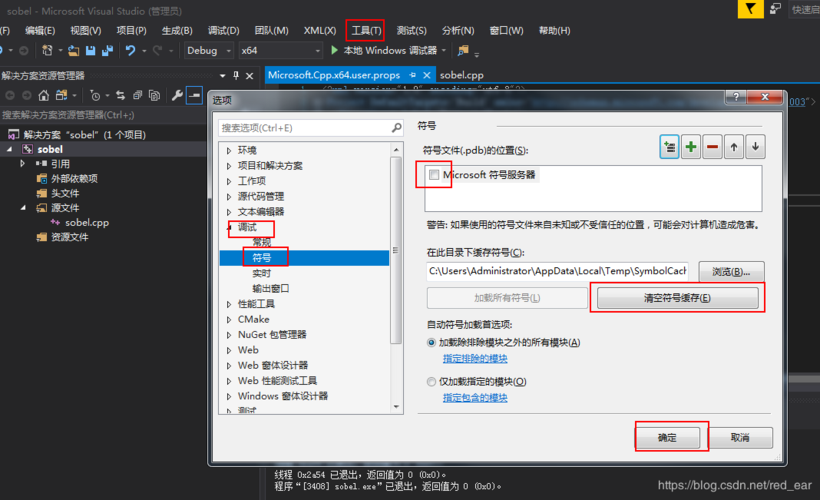
Task: Expand NuGet 包管理器 options node
Action: pos(229,335)
